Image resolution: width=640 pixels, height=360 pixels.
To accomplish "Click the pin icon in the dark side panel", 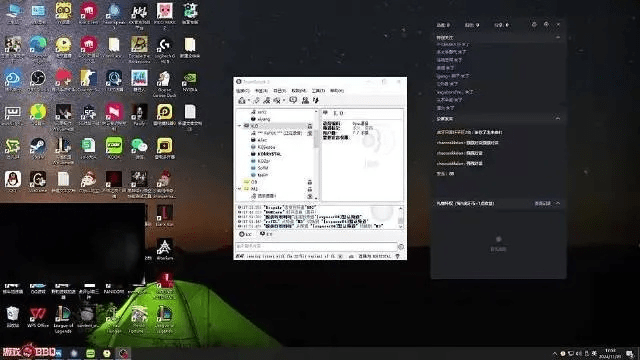I will tap(546, 25).
